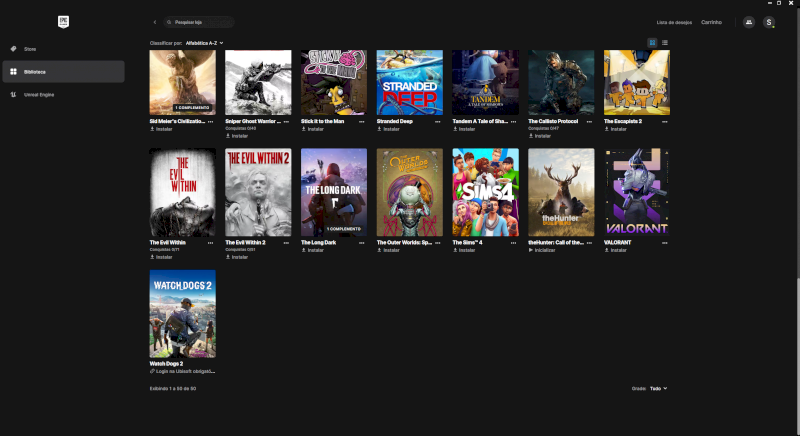Viewport: 800px width, 436px height.
Task: Switch to grid view layout
Action: 652,43
